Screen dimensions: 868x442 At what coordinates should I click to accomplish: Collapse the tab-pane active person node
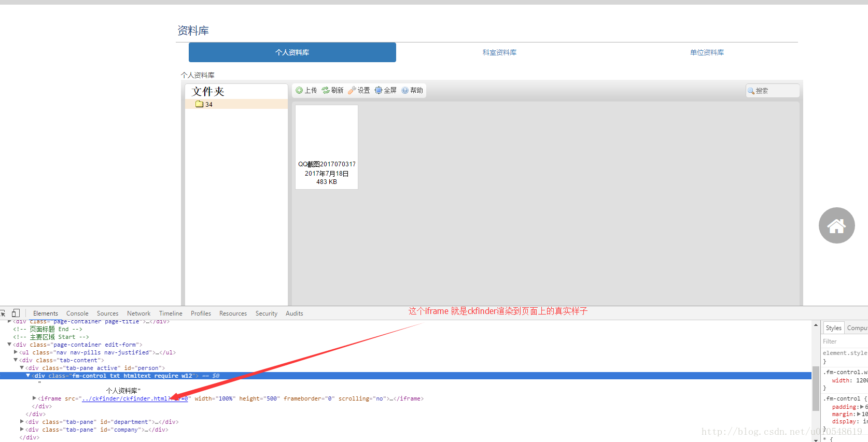point(22,368)
